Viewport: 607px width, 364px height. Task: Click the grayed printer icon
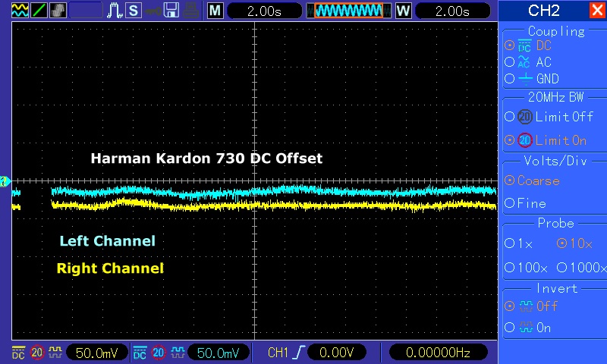pos(191,11)
